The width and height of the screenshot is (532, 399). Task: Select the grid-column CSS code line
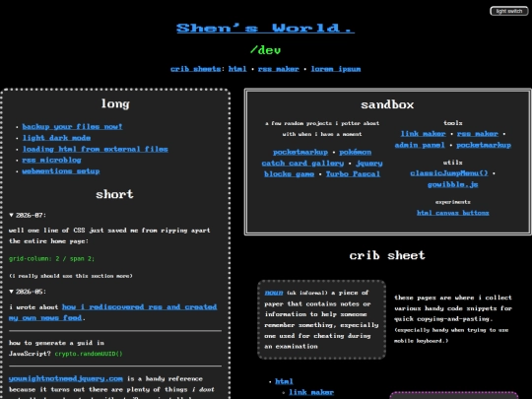click(51, 258)
